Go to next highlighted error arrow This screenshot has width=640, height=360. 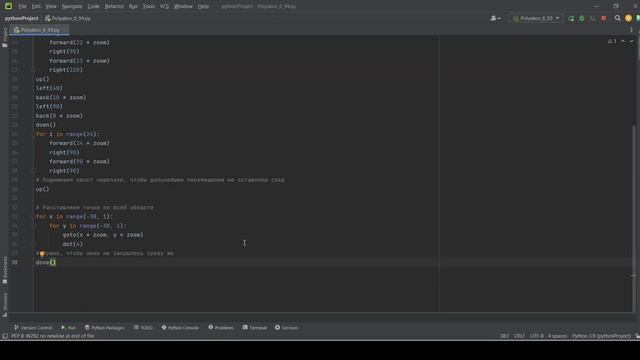(x=631, y=41)
